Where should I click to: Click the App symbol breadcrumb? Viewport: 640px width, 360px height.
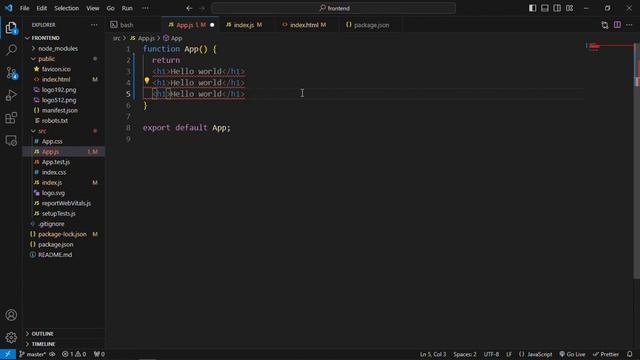[x=173, y=38]
